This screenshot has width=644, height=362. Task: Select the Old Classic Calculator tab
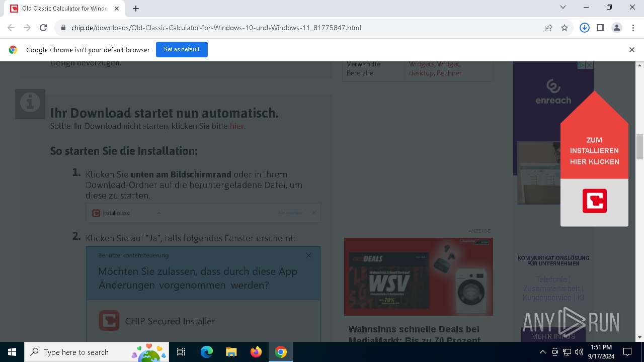tap(65, 9)
